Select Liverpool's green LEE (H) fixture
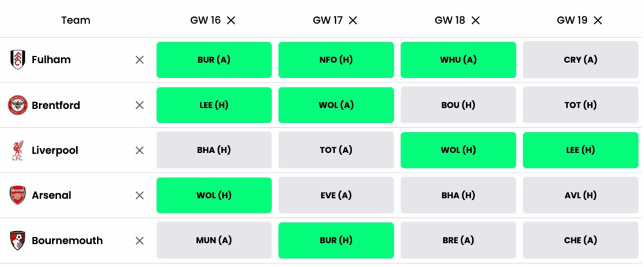Screen dimensions: 644x267 click(580, 151)
